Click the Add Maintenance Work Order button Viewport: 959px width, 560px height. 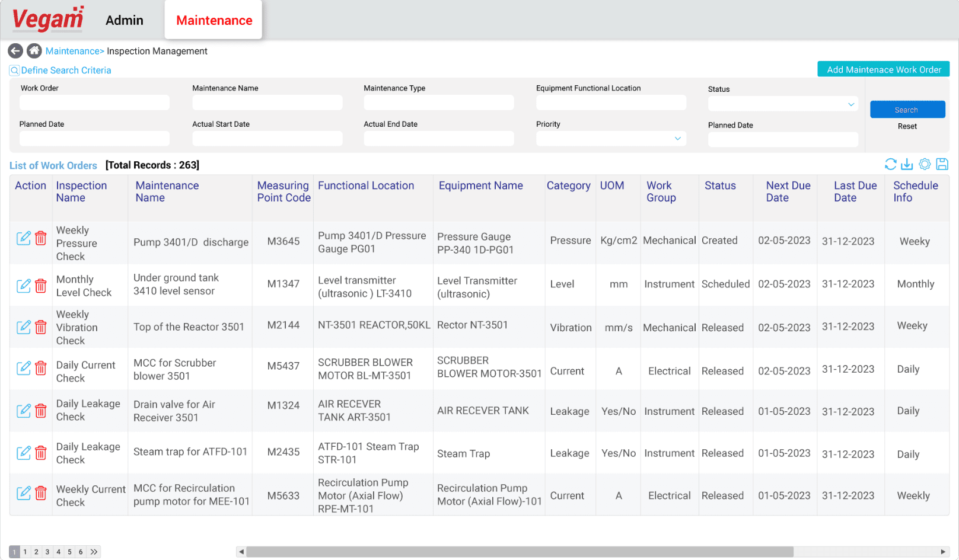[x=883, y=69]
